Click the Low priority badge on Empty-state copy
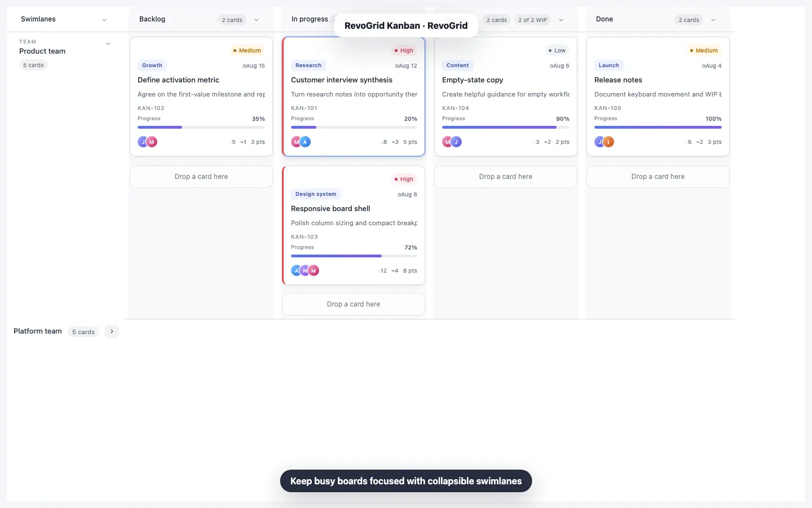Viewport: 812px width, 508px height. point(557,51)
